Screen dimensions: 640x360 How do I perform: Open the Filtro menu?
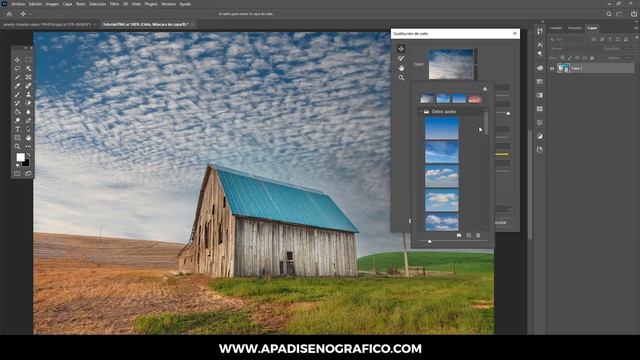[114, 4]
